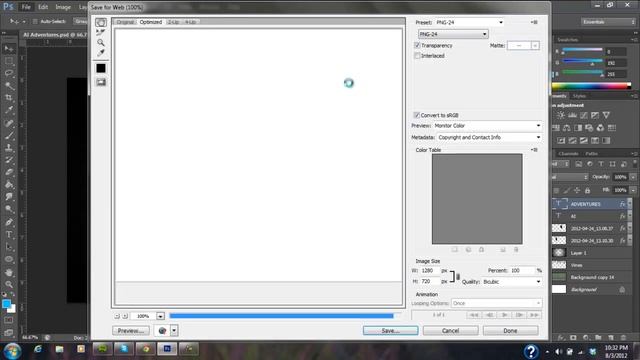Image resolution: width=640 pixels, height=360 pixels.
Task: Open the Edit menu
Action: (x=43, y=7)
